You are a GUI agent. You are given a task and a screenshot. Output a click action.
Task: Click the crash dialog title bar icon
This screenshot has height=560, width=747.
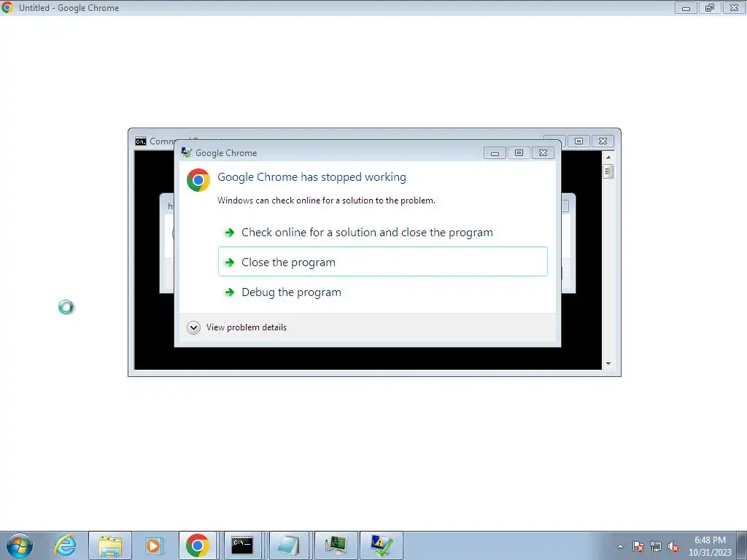(x=186, y=152)
